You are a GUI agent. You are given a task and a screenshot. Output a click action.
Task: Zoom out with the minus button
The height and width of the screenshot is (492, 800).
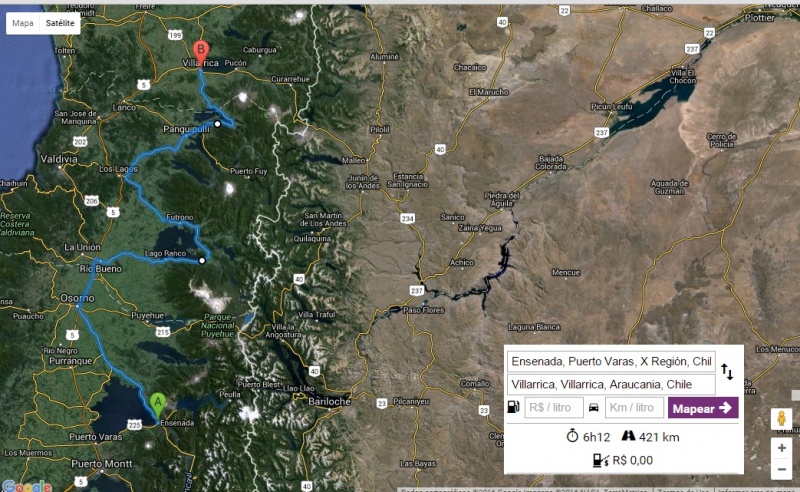pos(781,469)
